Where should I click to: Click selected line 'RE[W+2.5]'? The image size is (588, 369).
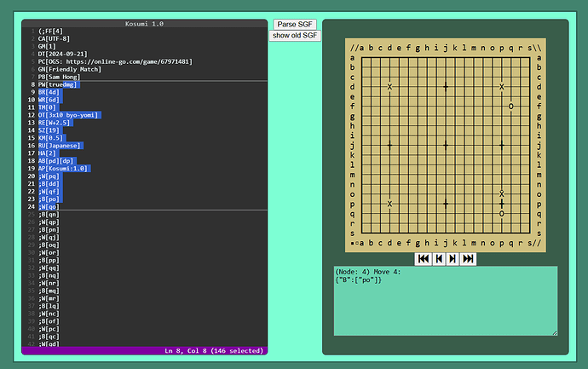click(x=54, y=123)
